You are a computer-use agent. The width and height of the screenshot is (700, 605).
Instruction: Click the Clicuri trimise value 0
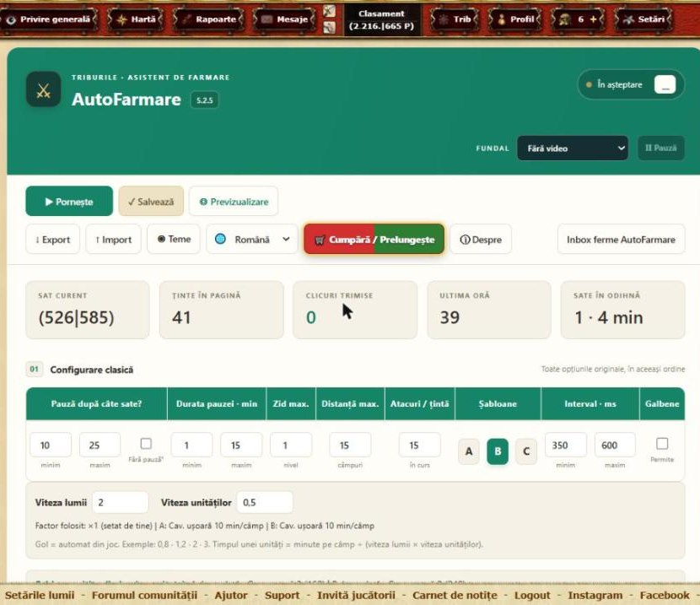click(311, 317)
